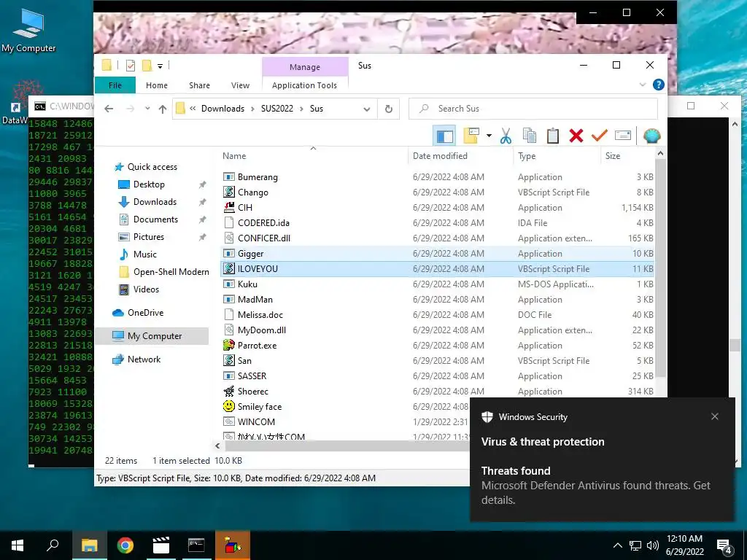Open the Customize Quick Access Toolbar dropdown
The height and width of the screenshot is (560, 747).
160,66
